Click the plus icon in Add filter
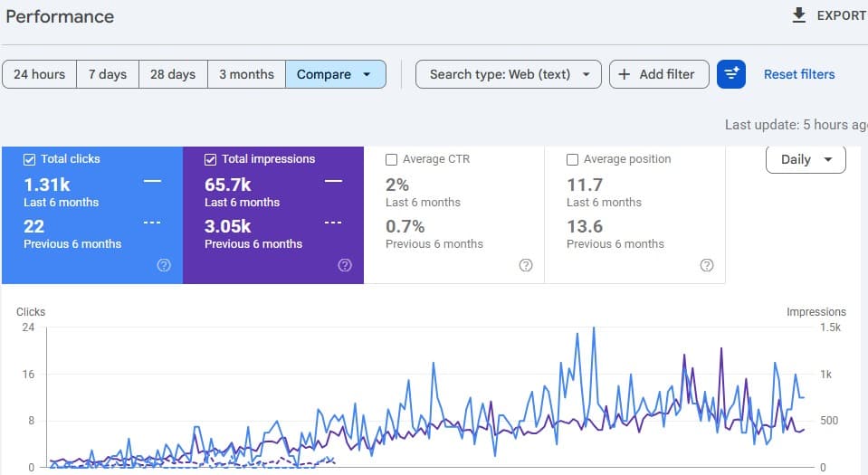The width and height of the screenshot is (868, 475). (624, 74)
